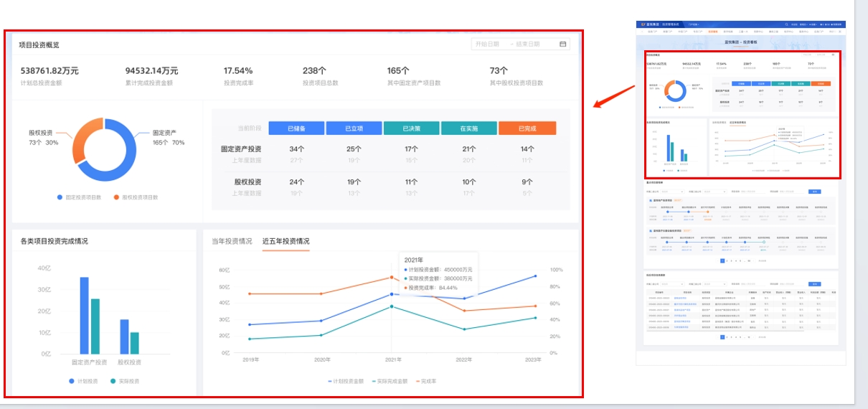This screenshot has height=409, width=868.
Task: Toggle the 完成率 line legend
Action: 425,381
